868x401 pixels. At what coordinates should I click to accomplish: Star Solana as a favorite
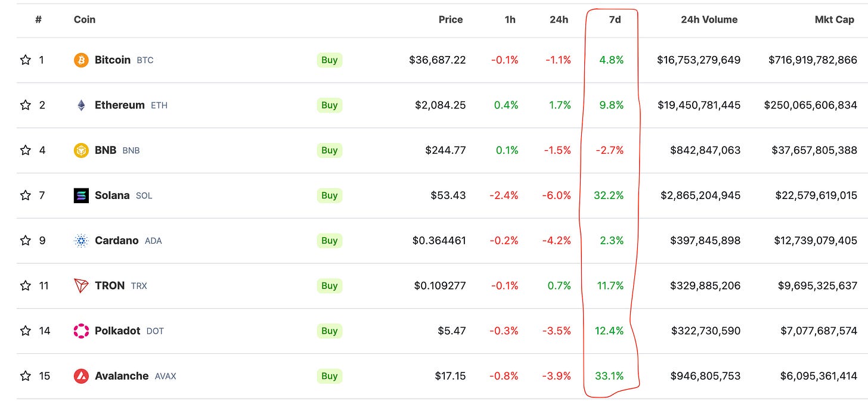point(25,195)
